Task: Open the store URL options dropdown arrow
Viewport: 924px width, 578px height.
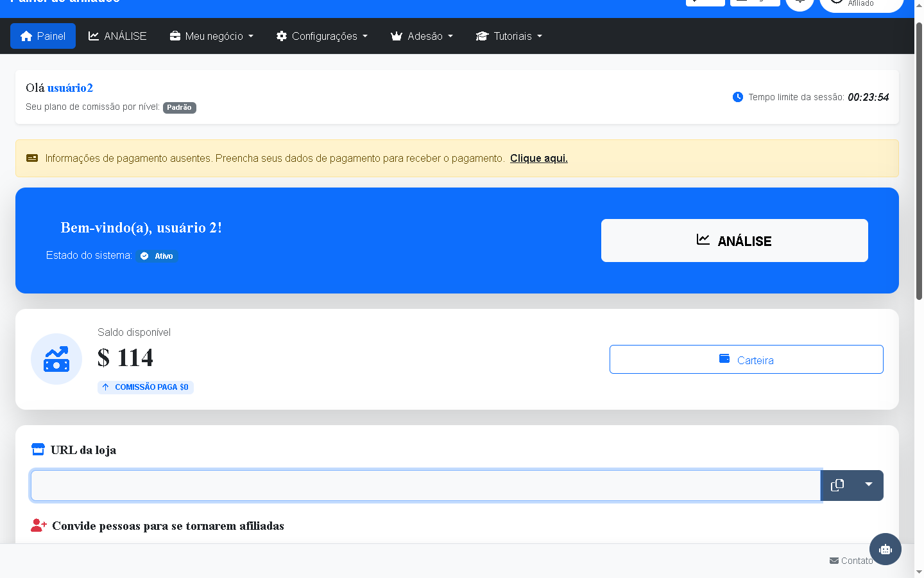Action: [x=868, y=486]
